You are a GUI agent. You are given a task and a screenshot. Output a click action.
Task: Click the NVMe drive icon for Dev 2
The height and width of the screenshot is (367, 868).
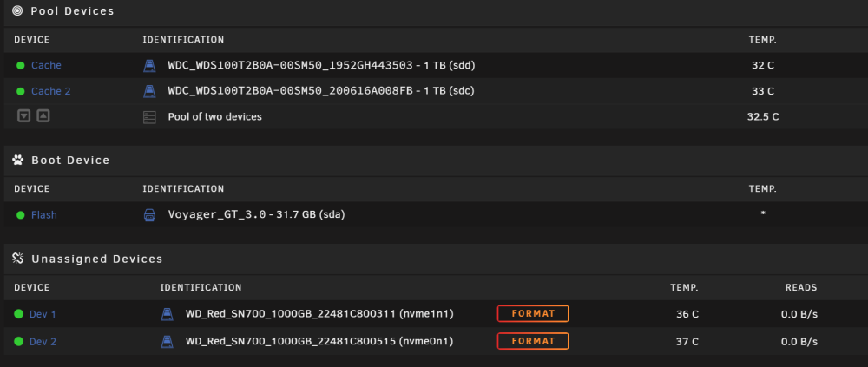[167, 342]
